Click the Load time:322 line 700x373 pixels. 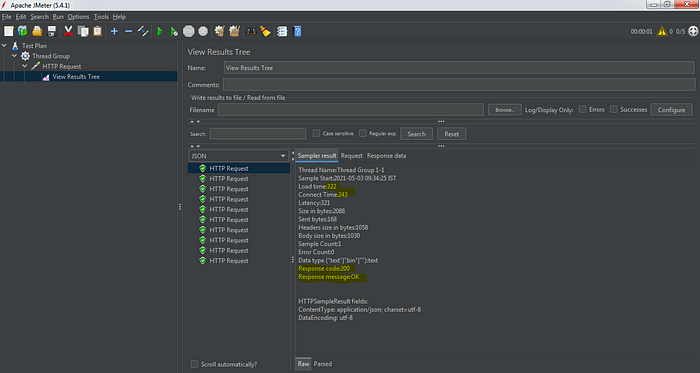[318, 186]
